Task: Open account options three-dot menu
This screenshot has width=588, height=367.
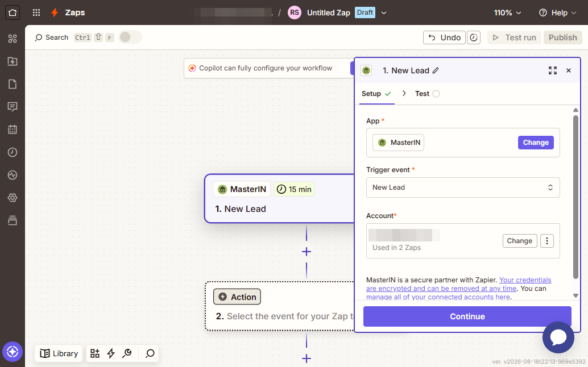Action: pyautogui.click(x=546, y=241)
